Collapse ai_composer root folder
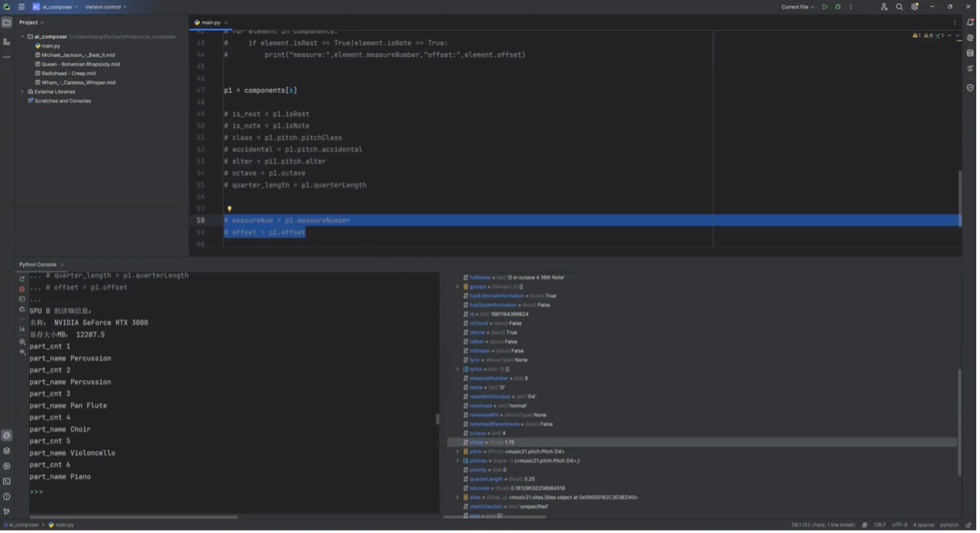980x533 pixels. [22, 37]
